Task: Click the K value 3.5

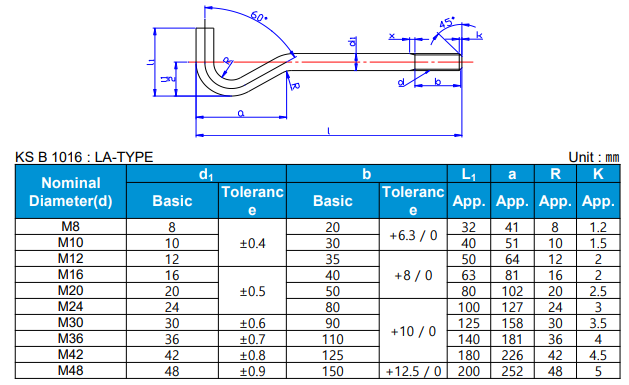Action: point(598,324)
